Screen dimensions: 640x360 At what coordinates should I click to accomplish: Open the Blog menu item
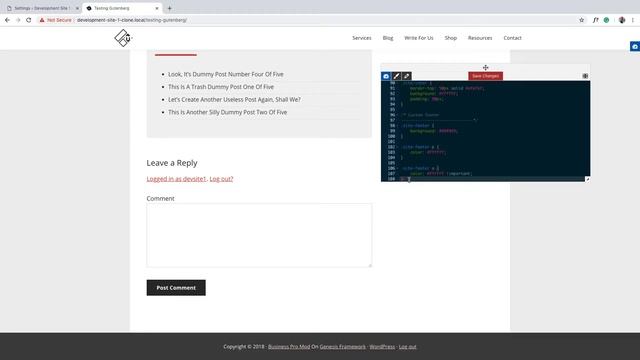click(388, 38)
